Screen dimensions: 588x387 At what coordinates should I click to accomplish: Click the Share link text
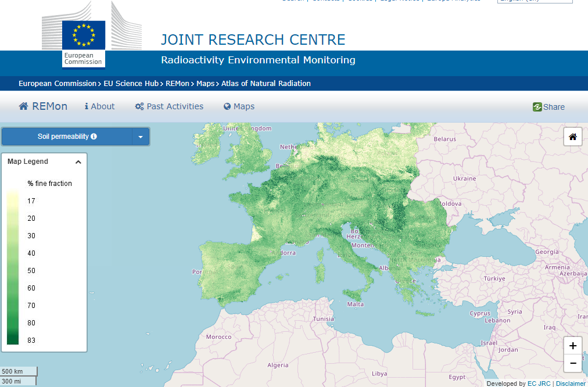(x=554, y=107)
